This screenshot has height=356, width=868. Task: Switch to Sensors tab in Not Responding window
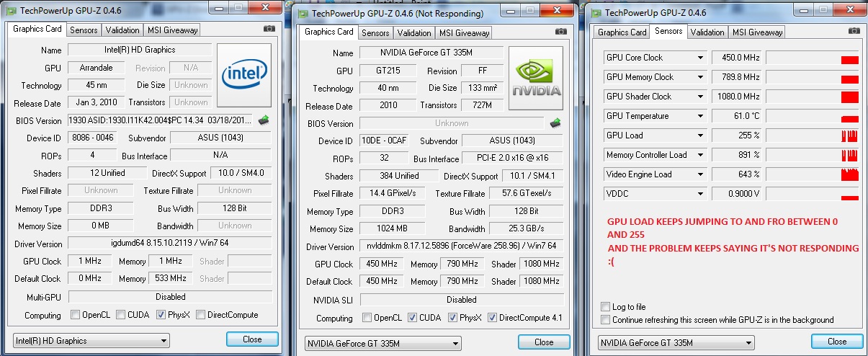tap(375, 33)
